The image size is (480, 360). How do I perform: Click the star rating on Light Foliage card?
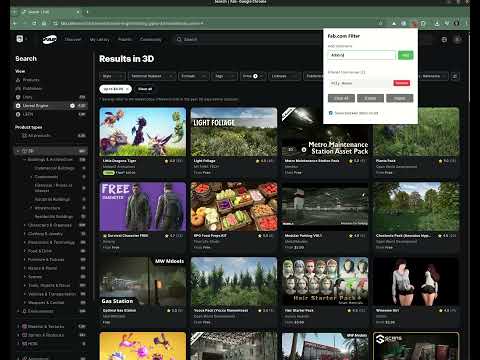258,161
